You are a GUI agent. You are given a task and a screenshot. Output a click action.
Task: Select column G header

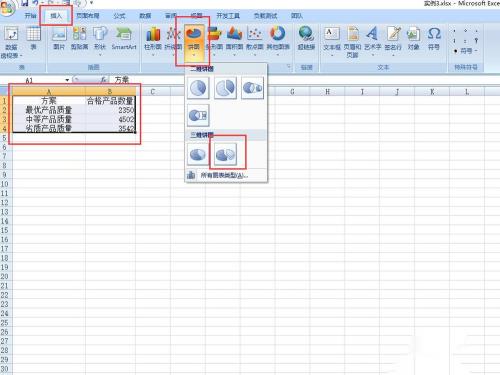292,92
